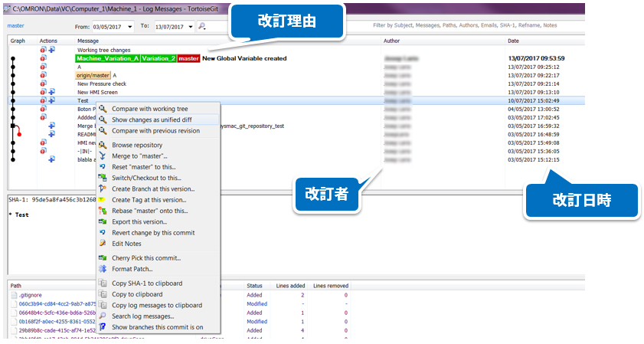Sort by the Date column header
This screenshot has width=644, height=344.
pyautogui.click(x=513, y=41)
